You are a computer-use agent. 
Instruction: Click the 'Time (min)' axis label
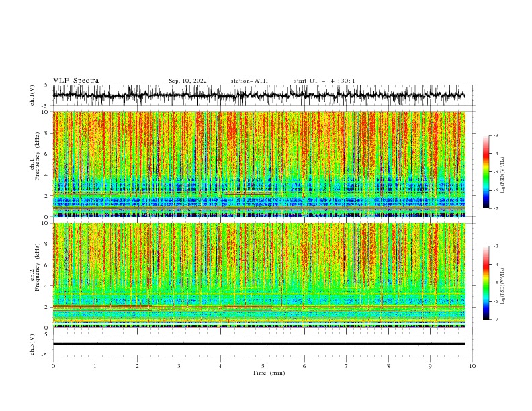269,373
